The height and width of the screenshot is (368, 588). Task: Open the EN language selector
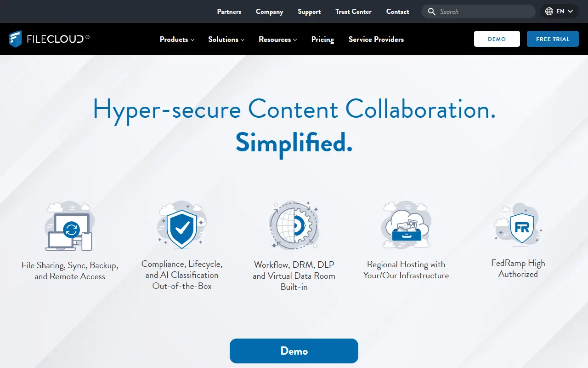560,11
